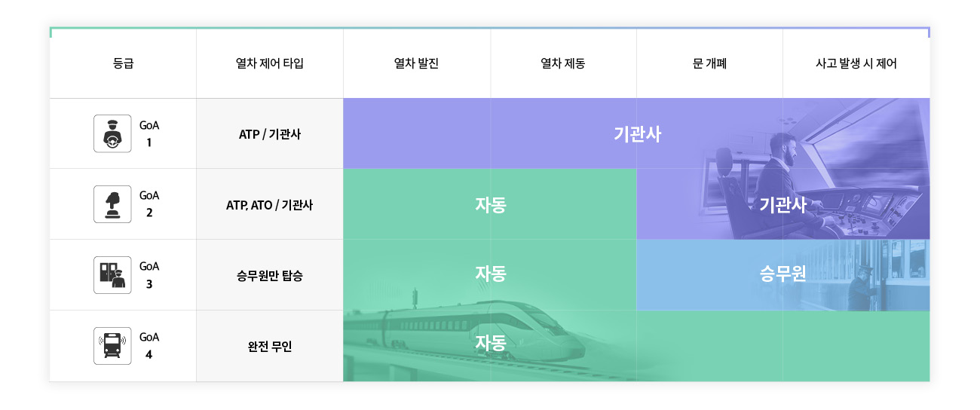980x410 pixels.
Task: Select the 사고 발생 시 제어 header
Action: tap(856, 64)
